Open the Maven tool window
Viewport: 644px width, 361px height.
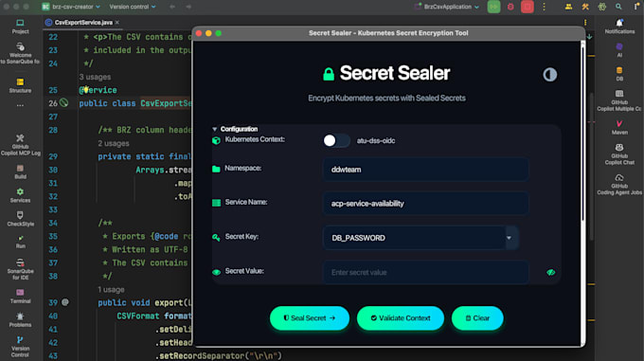point(619,127)
